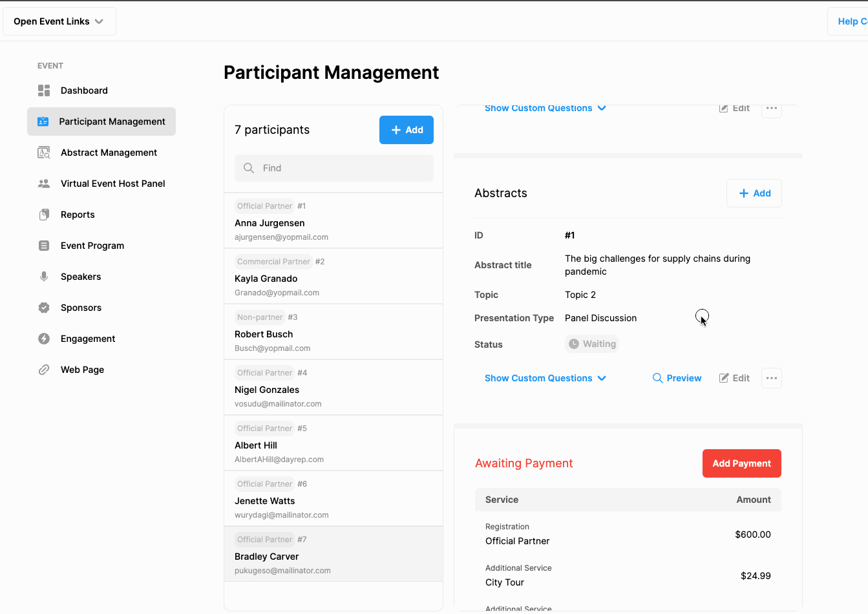This screenshot has width=868, height=614.
Task: Click the Add button in Abstracts section
Action: pyautogui.click(x=754, y=193)
